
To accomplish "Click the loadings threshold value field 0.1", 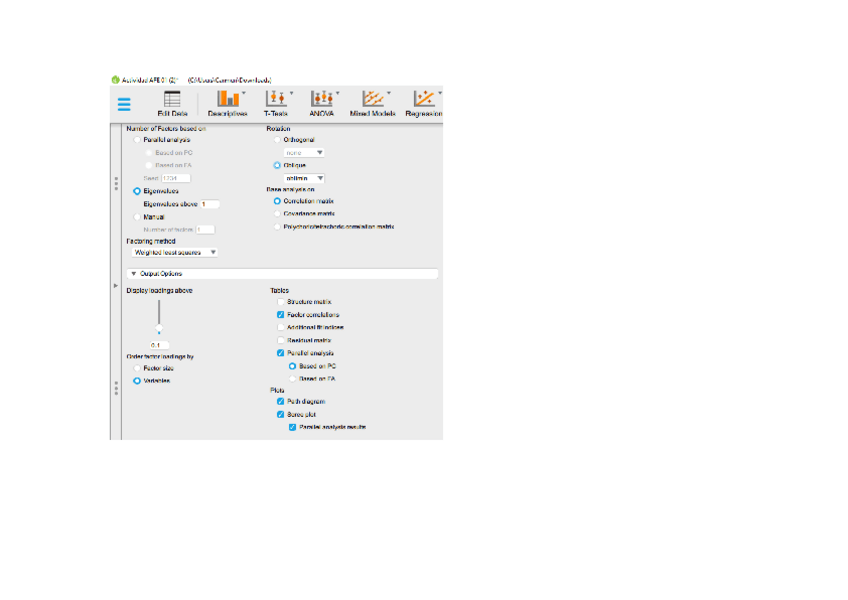I will (x=159, y=345).
